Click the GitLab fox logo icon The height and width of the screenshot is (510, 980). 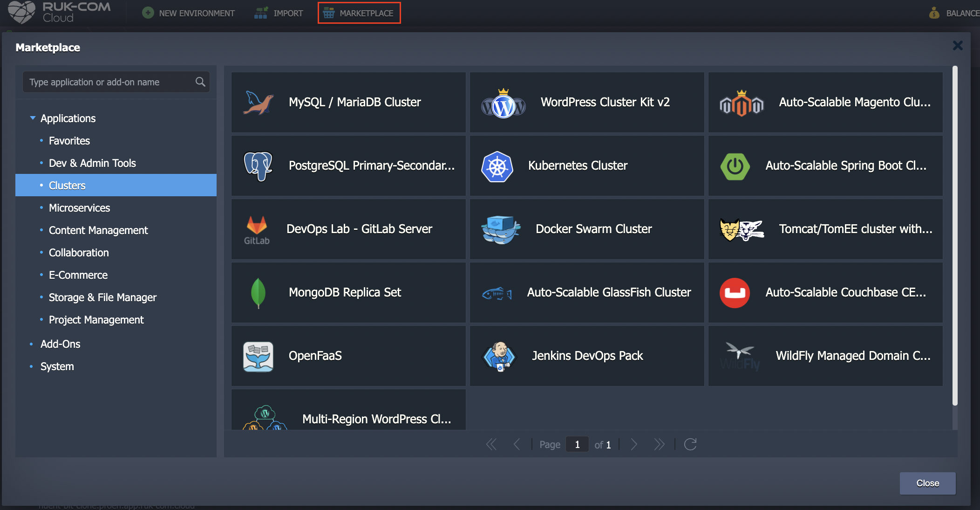tap(257, 230)
